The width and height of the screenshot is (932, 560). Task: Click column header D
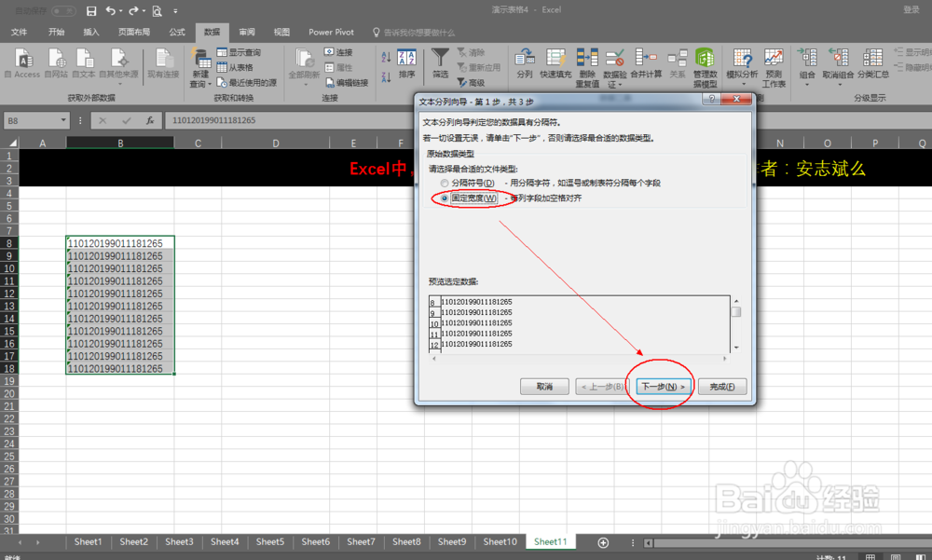click(x=276, y=143)
